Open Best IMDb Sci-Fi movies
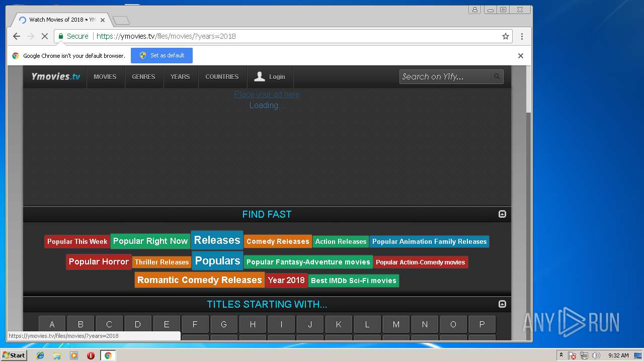Image resolution: width=644 pixels, height=362 pixels. click(354, 281)
